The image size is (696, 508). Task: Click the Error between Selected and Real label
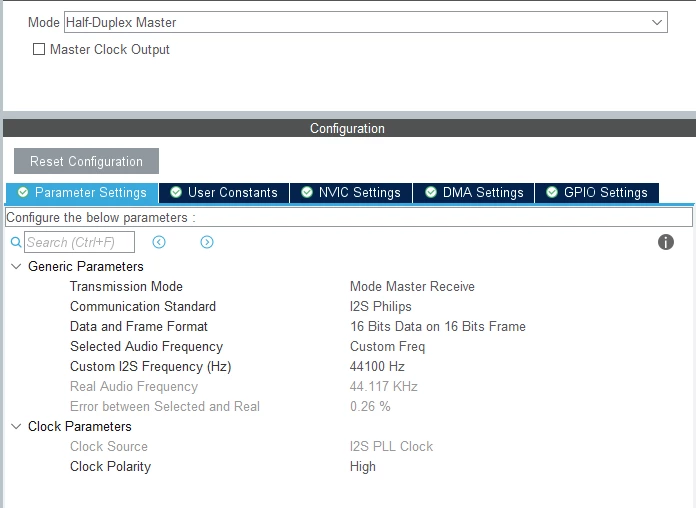pos(165,406)
